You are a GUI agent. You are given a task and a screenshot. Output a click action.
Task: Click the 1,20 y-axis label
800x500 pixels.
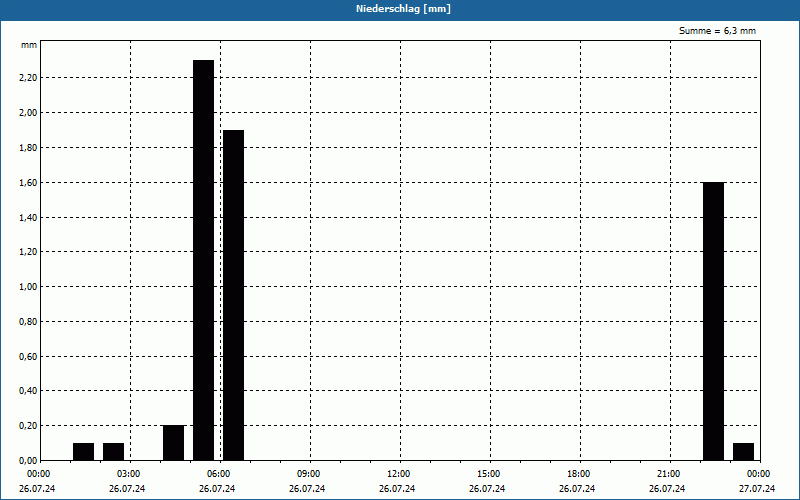pyautogui.click(x=29, y=252)
